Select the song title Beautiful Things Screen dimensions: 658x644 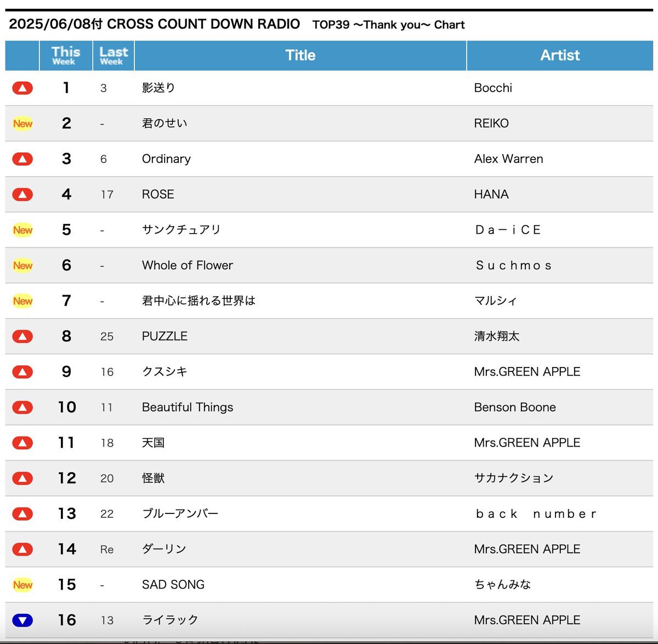click(x=188, y=407)
